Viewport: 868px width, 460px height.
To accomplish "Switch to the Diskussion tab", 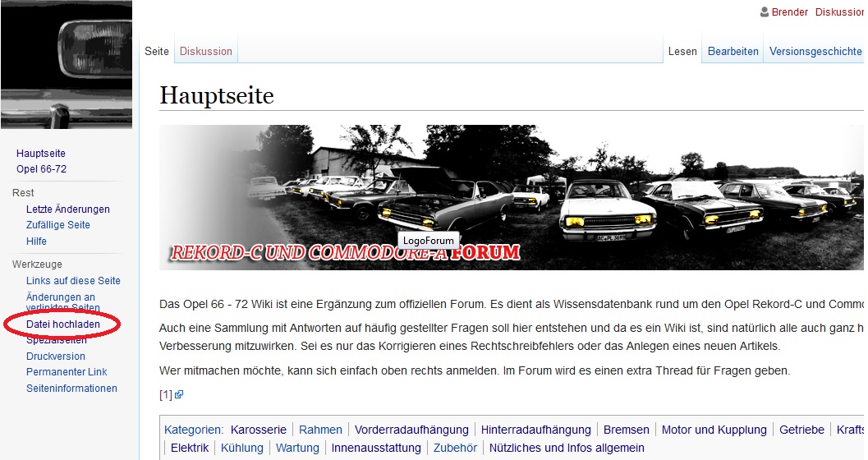I will click(206, 52).
